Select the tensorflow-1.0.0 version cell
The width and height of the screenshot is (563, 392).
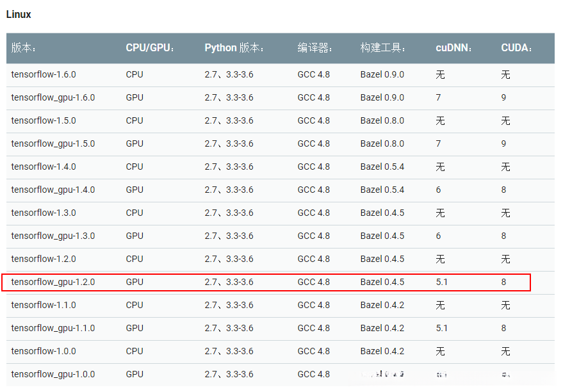[x=44, y=351]
